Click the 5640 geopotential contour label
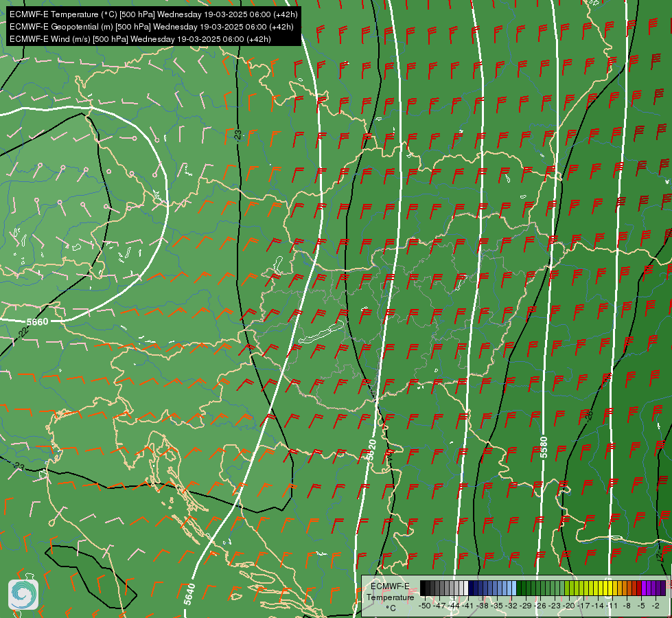The image size is (672, 618). 189,594
